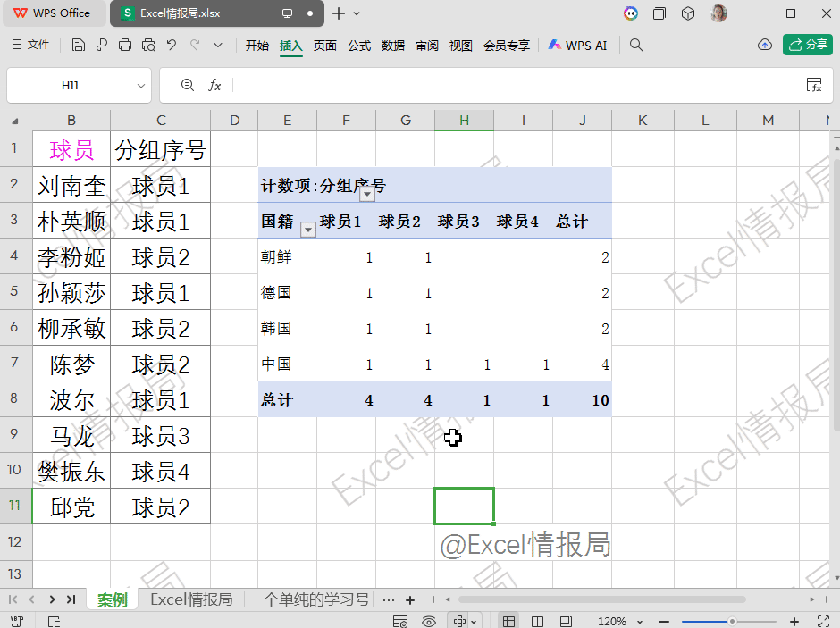This screenshot has height=628, width=840.
Task: Switch to the 视图 ribbon tab
Action: [461, 46]
